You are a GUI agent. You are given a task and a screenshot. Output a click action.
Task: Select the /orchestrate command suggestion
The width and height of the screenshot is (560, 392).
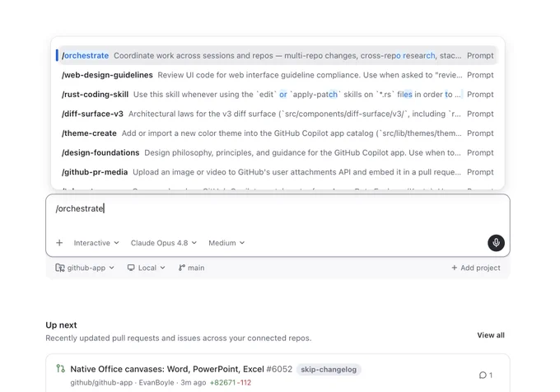point(278,55)
